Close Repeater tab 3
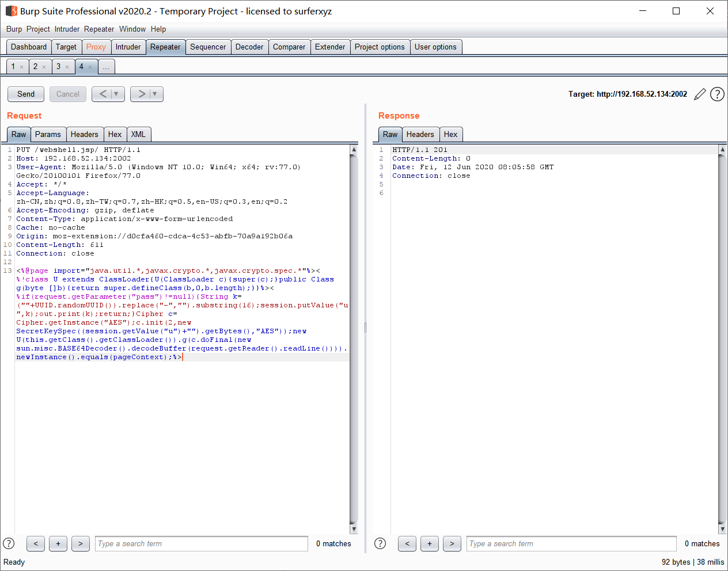 coord(67,67)
